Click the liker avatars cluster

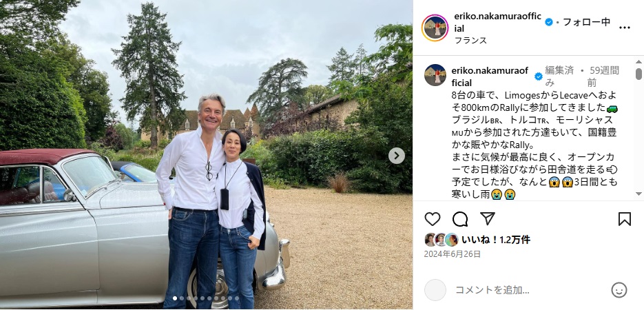[x=442, y=240]
